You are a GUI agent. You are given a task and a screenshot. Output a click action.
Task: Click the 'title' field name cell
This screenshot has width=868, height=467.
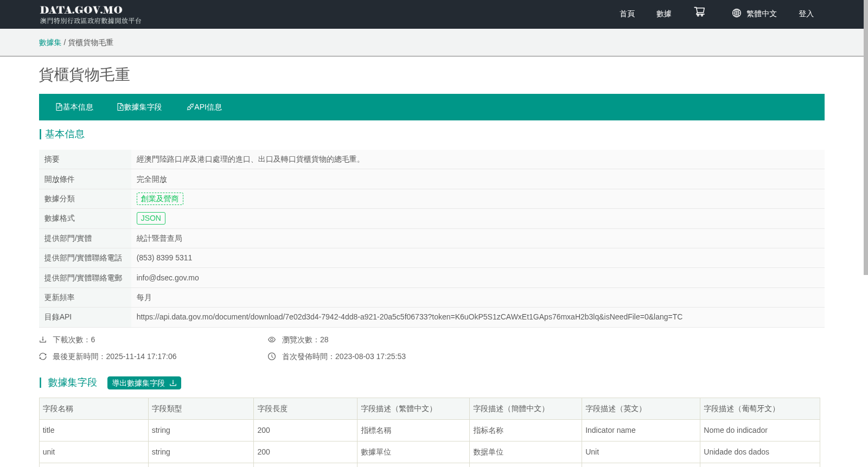pyautogui.click(x=94, y=431)
